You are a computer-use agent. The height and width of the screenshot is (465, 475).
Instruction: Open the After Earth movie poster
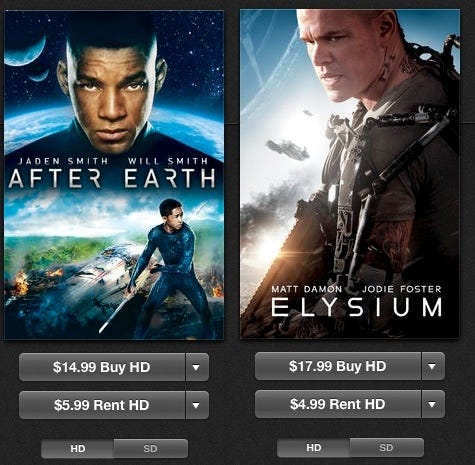tap(114, 175)
